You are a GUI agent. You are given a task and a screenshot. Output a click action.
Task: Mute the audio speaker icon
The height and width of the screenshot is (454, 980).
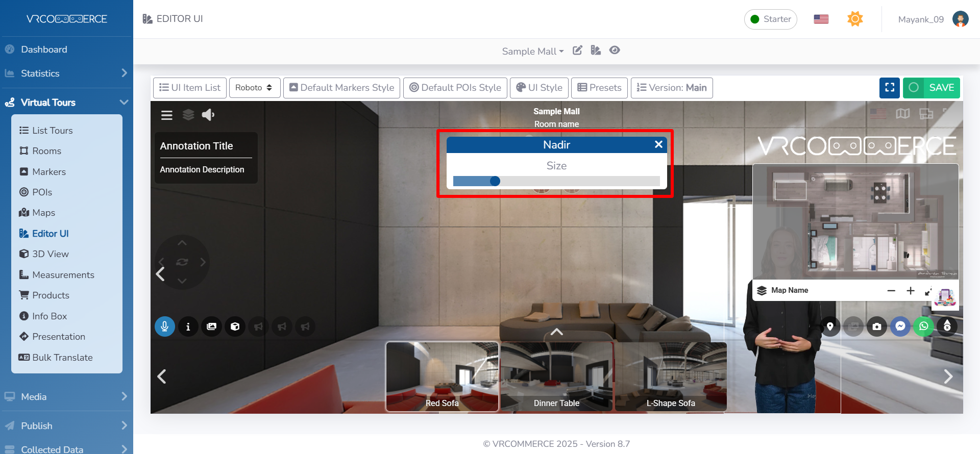[208, 115]
